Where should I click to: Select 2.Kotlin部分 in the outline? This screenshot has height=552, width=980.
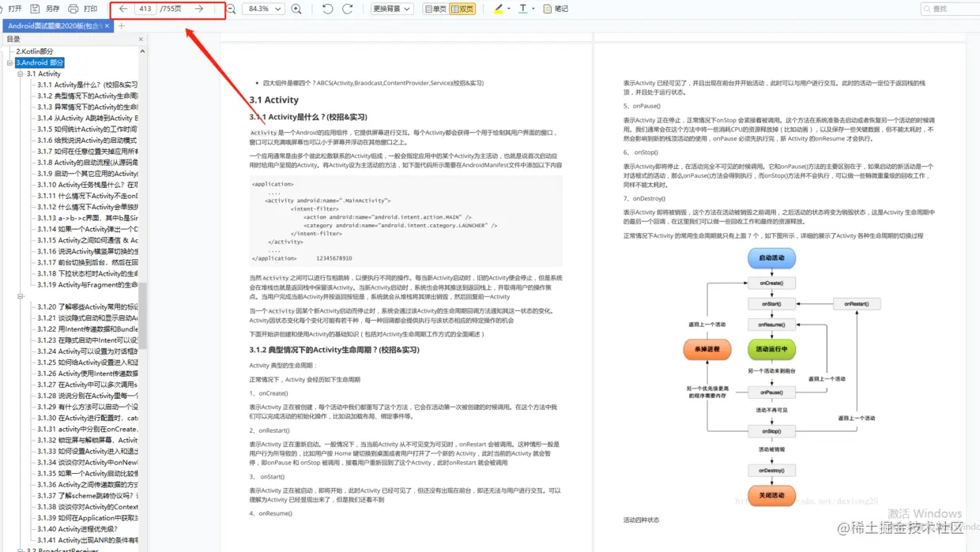[35, 51]
